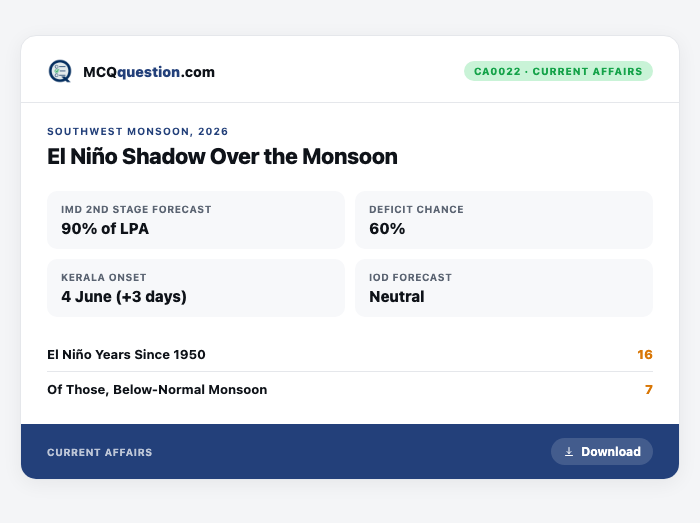700x523 pixels.
Task: Click the Southwest Monsoon, 2026 subtitle
Action: [138, 131]
